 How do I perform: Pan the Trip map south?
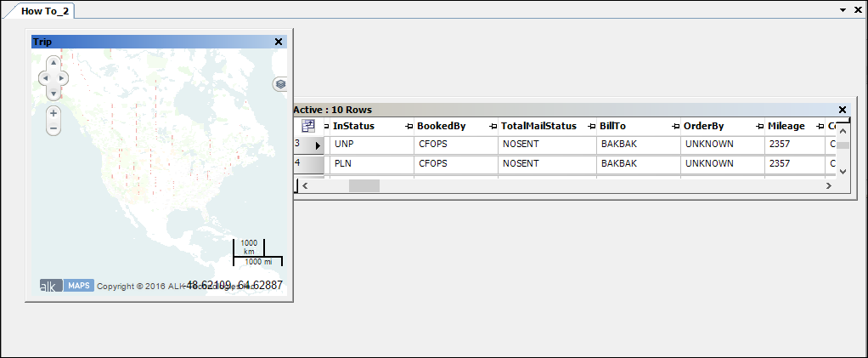(x=54, y=93)
